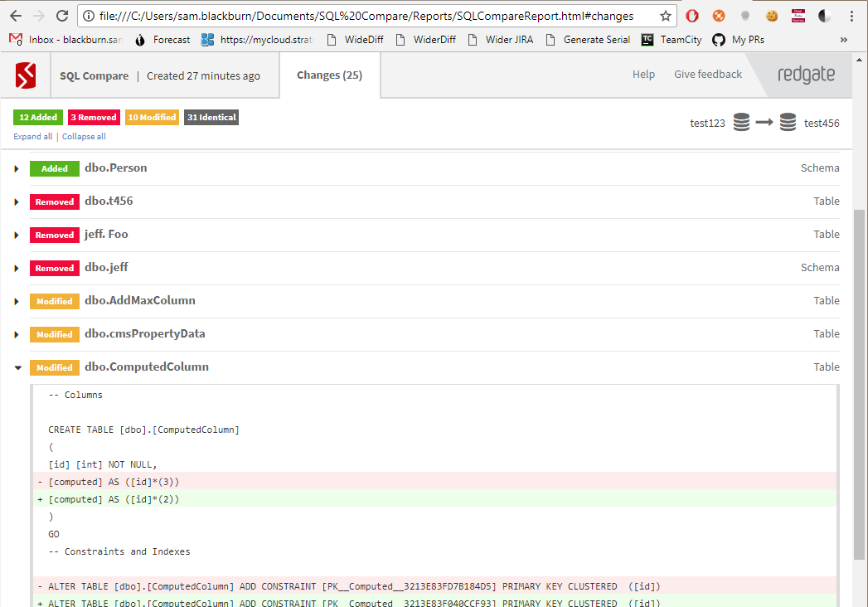Click the Added badge on dbo.Person
The image size is (868, 607).
pos(54,168)
